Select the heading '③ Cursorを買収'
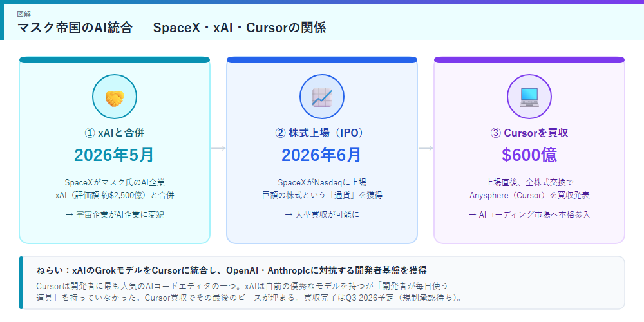Image resolution: width=644 pixels, height=322 pixels. pyautogui.click(x=529, y=133)
